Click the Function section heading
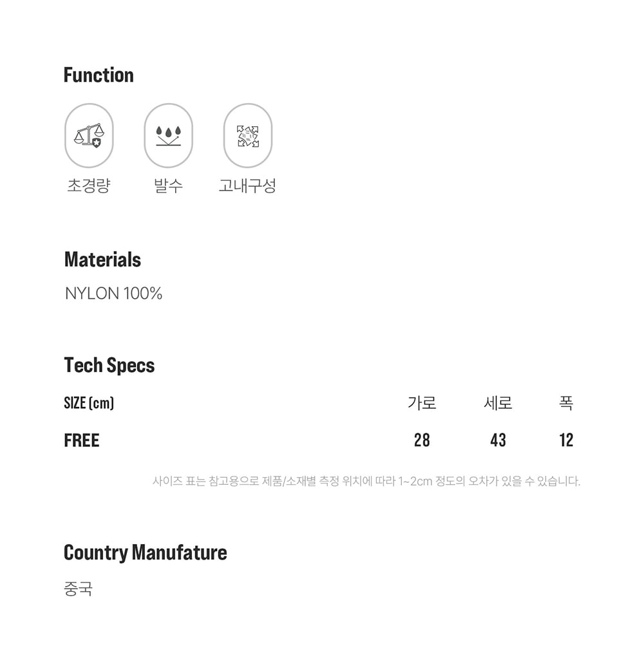The width and height of the screenshot is (644, 669). [99, 75]
